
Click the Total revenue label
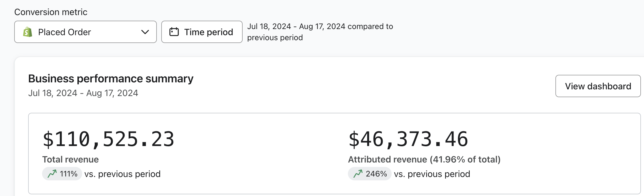pos(70,159)
